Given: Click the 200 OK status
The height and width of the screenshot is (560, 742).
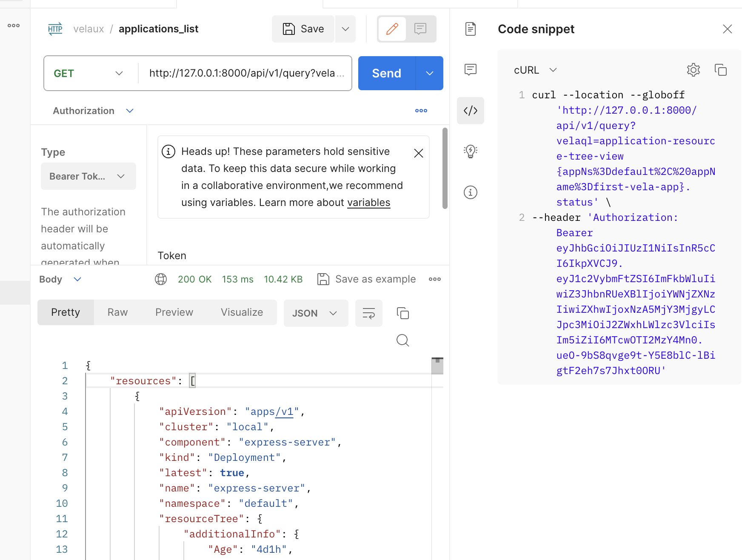Looking at the screenshot, I should tap(194, 279).
